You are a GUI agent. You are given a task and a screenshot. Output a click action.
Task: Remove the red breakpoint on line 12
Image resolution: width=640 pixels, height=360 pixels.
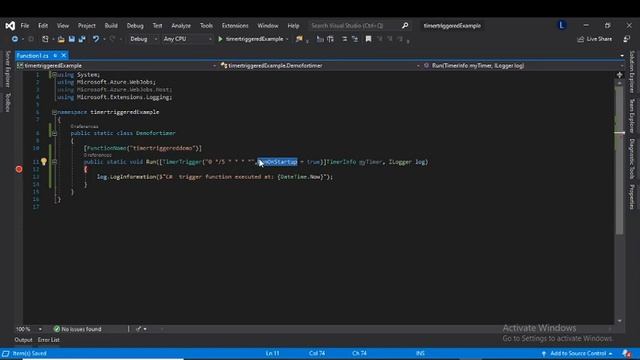[x=19, y=169]
